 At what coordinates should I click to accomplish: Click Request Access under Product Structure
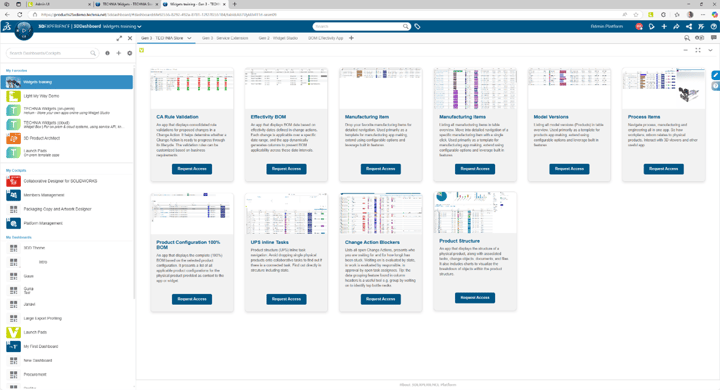pos(475,298)
